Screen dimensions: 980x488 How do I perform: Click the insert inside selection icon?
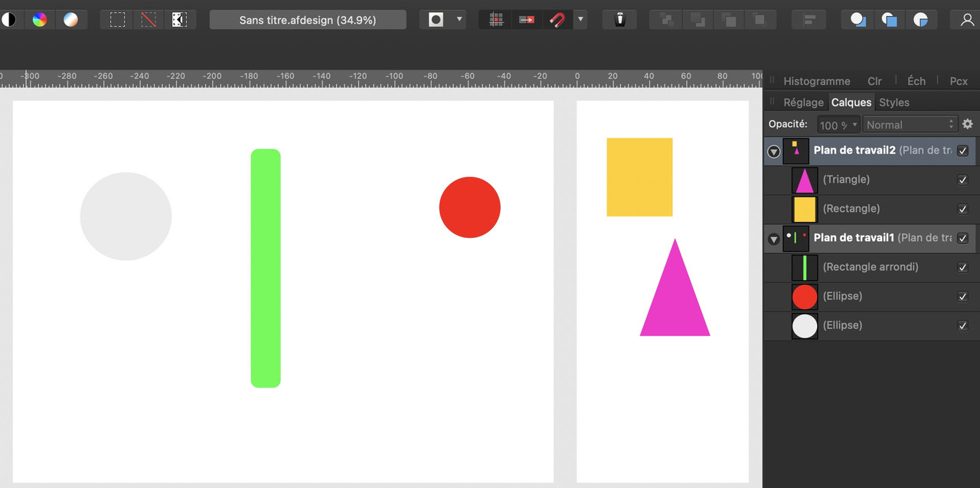920,20
